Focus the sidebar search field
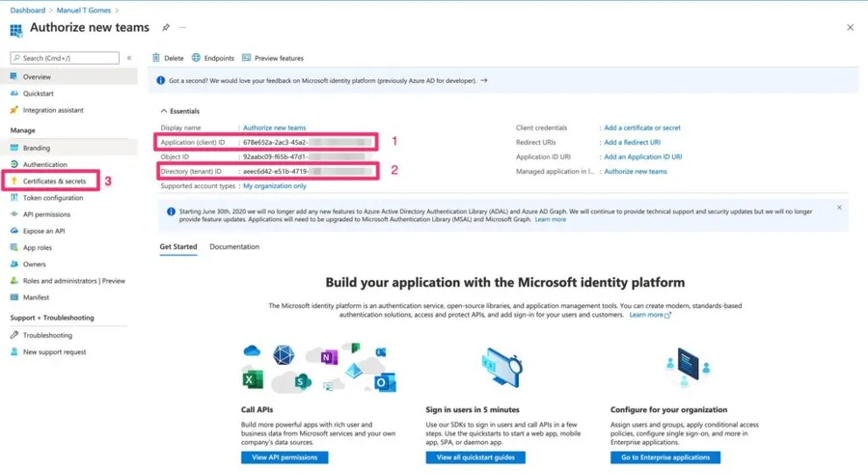The width and height of the screenshot is (868, 474). [x=69, y=58]
